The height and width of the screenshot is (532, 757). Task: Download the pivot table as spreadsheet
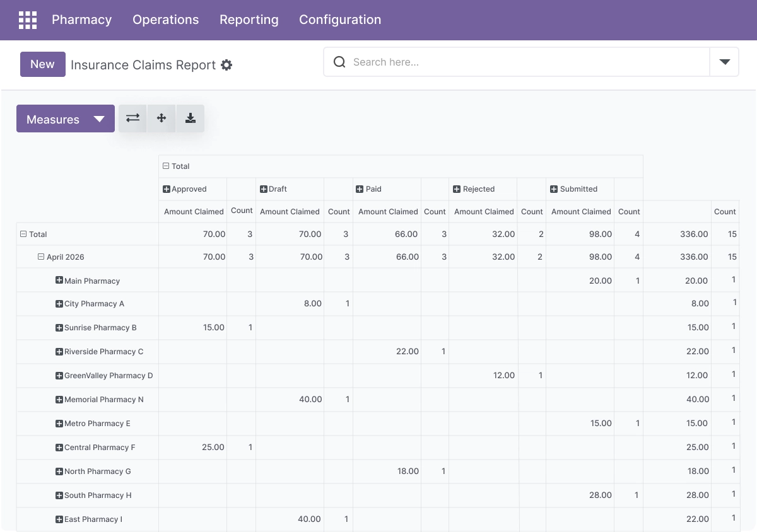[191, 119]
